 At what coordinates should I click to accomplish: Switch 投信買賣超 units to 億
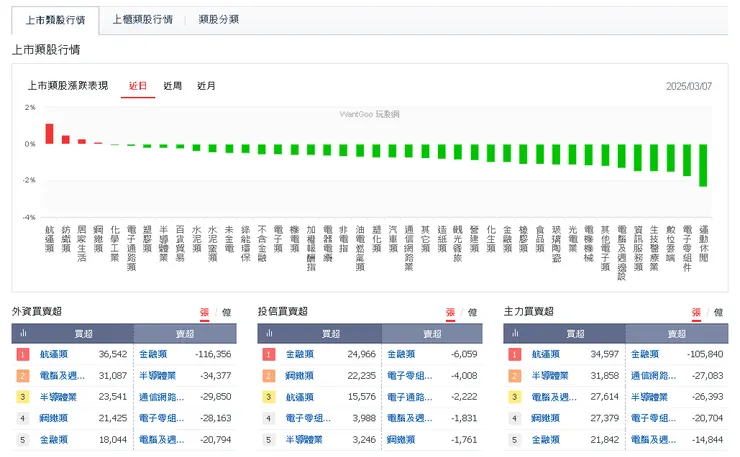point(472,313)
